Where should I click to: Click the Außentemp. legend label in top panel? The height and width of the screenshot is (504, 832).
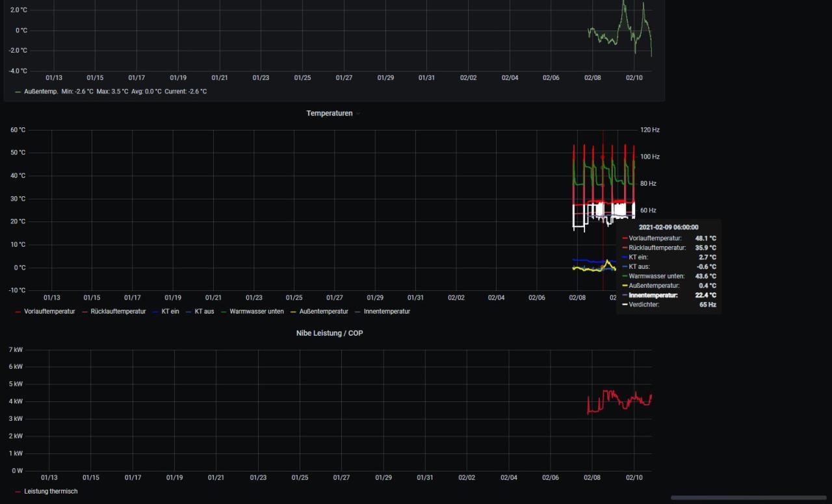[x=41, y=92]
